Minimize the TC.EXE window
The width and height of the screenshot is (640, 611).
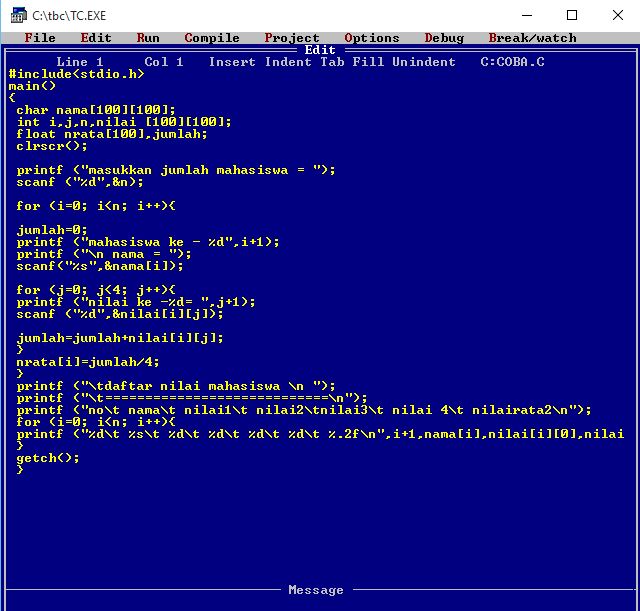(x=527, y=16)
